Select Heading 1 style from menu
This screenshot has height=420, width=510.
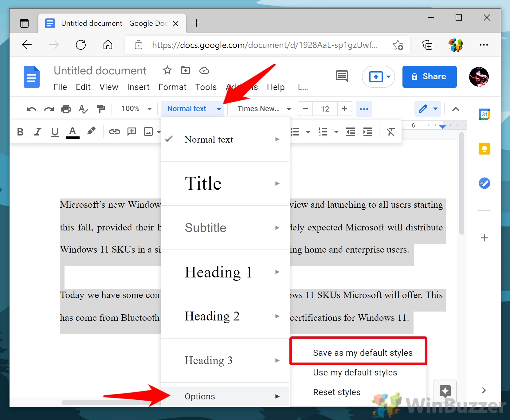(218, 272)
